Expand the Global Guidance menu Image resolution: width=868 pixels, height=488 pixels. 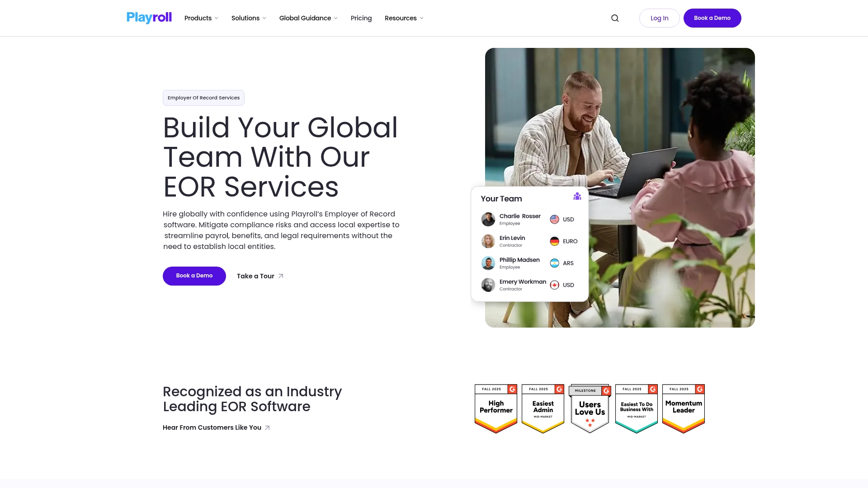[309, 18]
